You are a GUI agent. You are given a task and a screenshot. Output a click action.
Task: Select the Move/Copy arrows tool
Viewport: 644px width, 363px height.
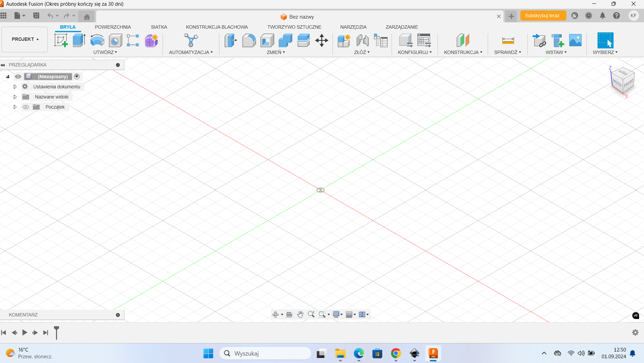322,40
